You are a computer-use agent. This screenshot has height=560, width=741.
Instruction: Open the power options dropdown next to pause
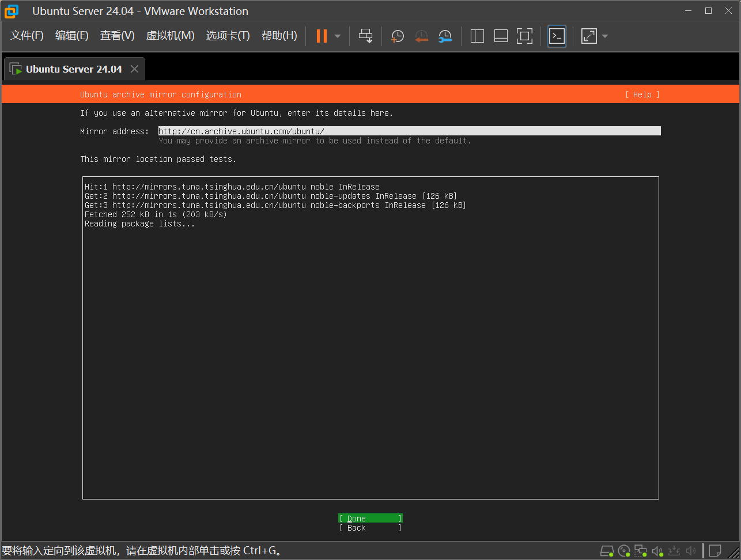(338, 36)
